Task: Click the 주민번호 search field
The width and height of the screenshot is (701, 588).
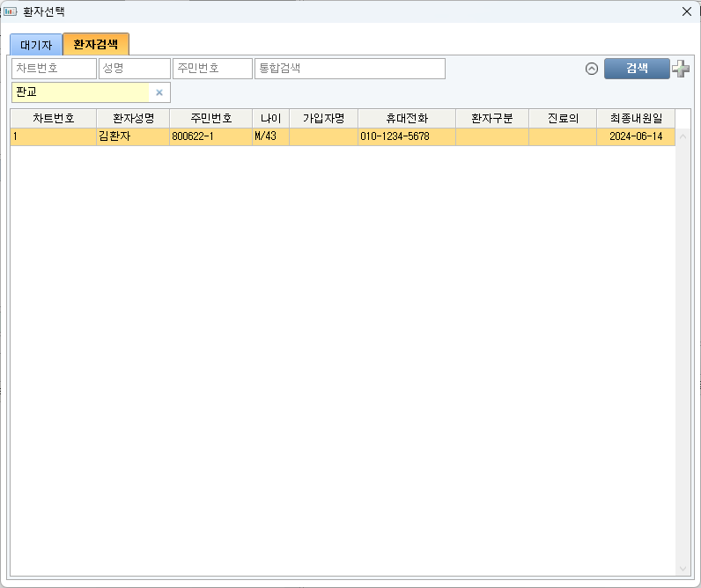Action: [x=212, y=69]
